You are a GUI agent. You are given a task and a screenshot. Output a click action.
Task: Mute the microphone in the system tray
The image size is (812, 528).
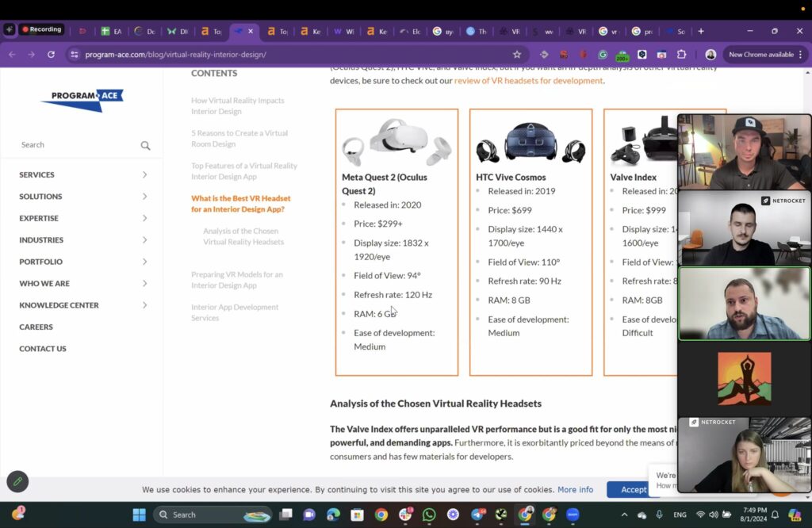(x=659, y=515)
